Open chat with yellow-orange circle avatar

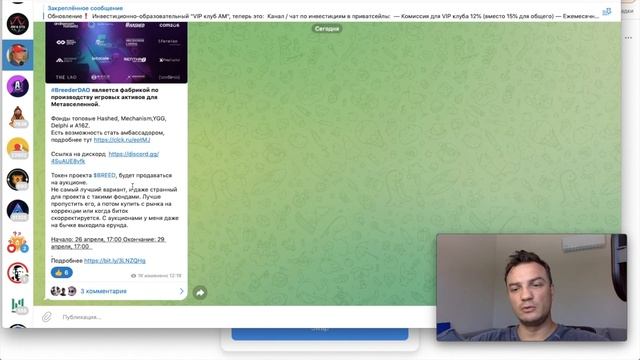[18, 148]
